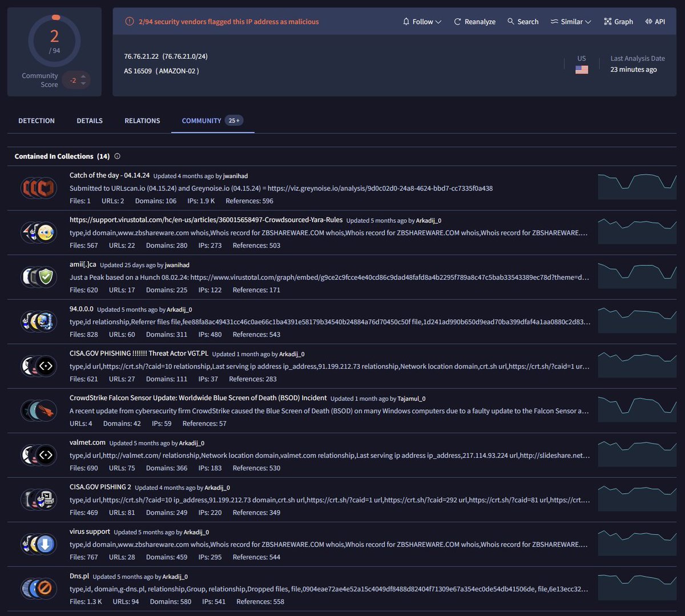
Task: Click the sparkline chart for valmet.com
Action: click(637, 454)
